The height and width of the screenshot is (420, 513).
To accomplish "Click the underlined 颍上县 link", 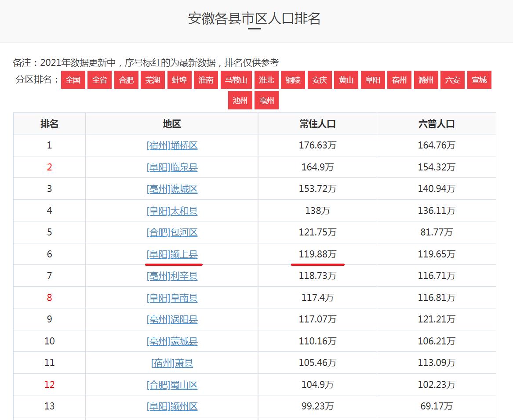I will tap(172, 254).
